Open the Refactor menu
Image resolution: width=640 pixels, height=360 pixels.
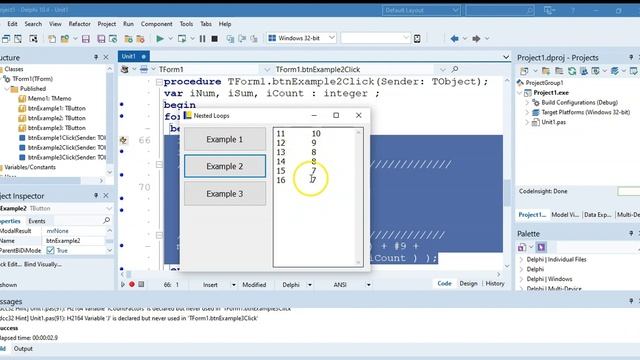(x=79, y=24)
